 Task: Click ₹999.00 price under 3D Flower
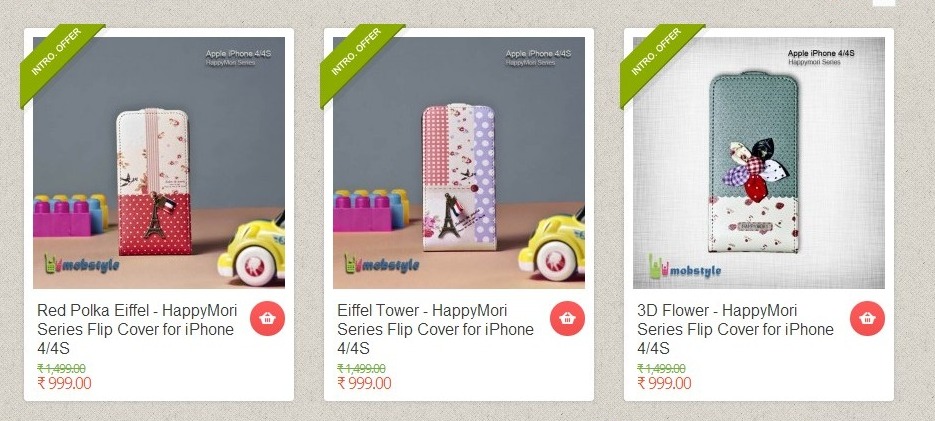coord(664,383)
